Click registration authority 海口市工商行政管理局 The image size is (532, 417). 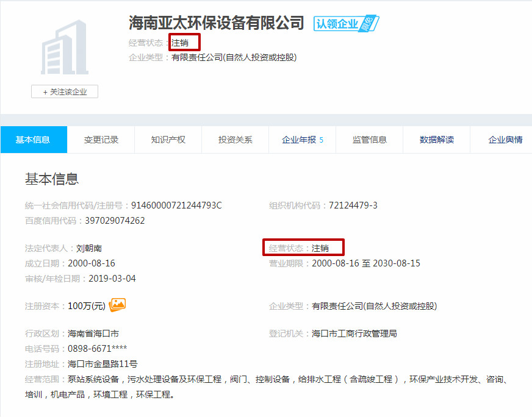pos(354,333)
